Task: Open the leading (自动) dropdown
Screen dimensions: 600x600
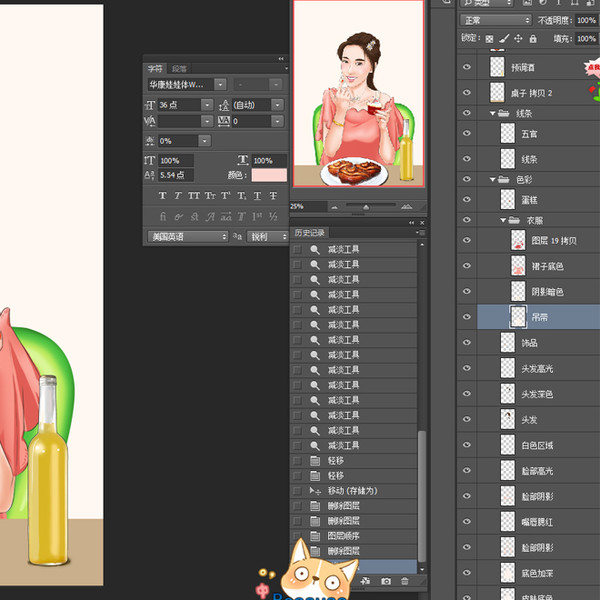Action: point(277,105)
